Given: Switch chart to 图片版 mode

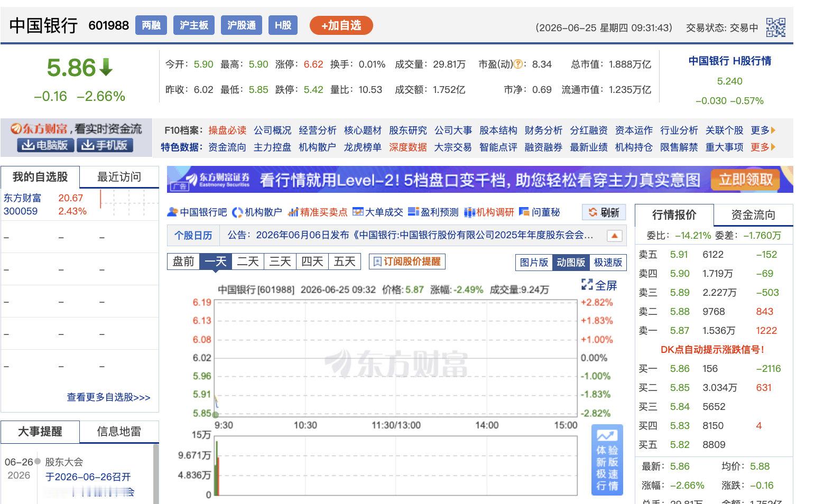Looking at the screenshot, I should (534, 263).
